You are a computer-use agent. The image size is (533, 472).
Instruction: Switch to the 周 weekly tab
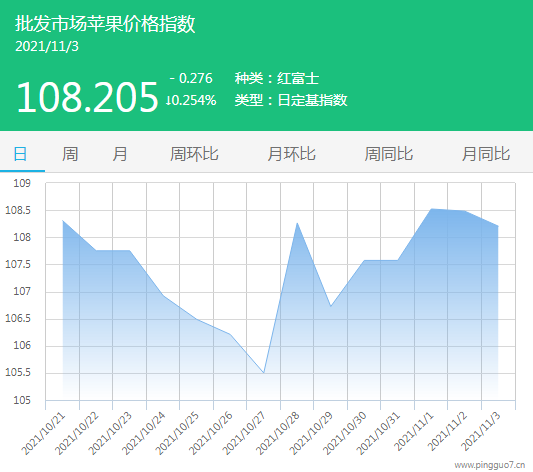click(70, 154)
